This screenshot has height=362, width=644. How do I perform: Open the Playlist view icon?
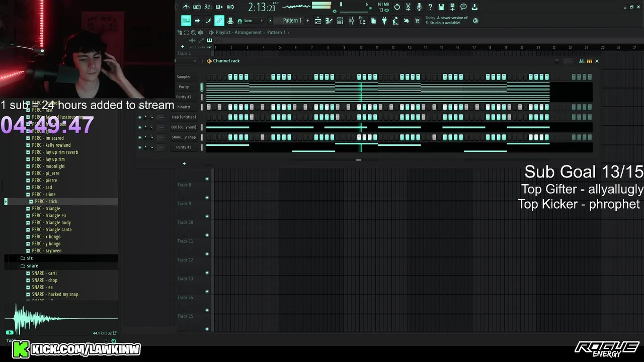[x=318, y=21]
